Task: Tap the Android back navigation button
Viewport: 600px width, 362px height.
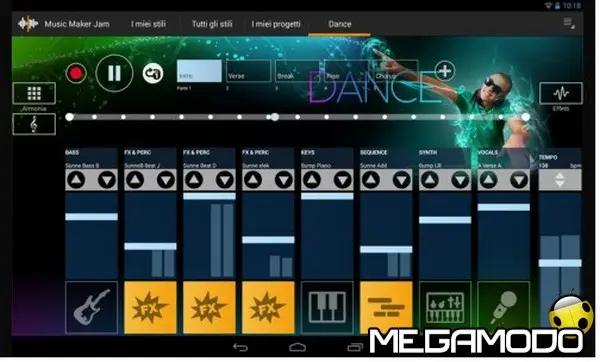Action: [x=241, y=347]
